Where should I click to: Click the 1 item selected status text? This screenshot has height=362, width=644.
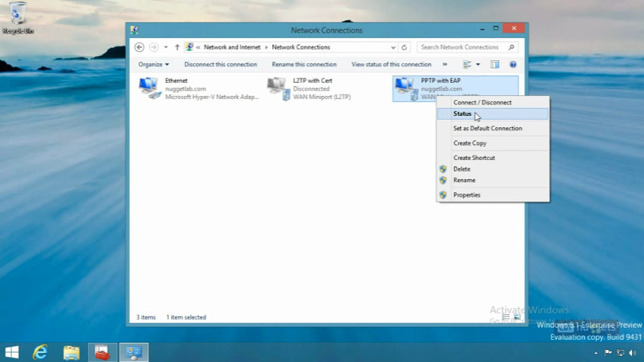186,317
